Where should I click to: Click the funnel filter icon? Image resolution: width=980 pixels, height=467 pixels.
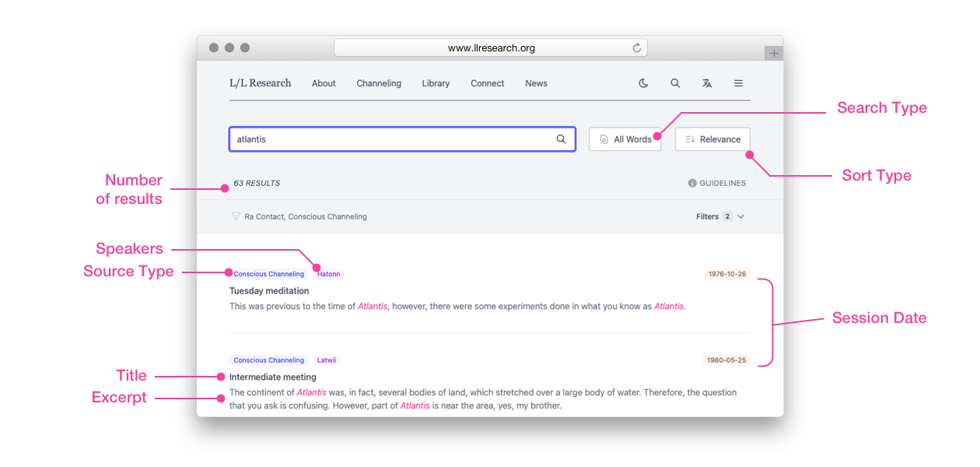pyautogui.click(x=235, y=216)
